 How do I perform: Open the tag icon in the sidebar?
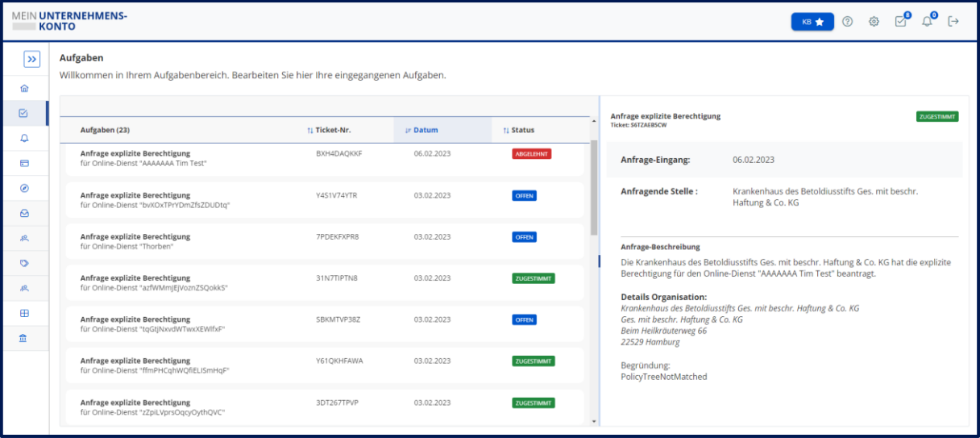(x=24, y=263)
